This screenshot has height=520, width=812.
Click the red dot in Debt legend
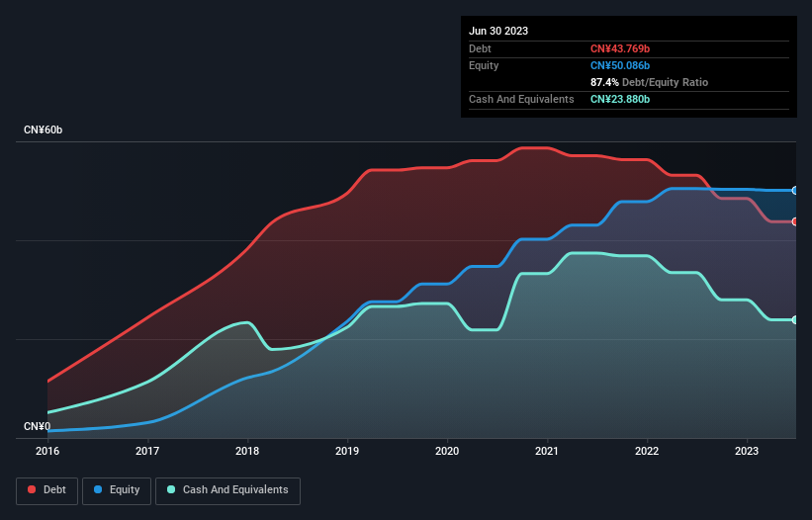(32, 489)
